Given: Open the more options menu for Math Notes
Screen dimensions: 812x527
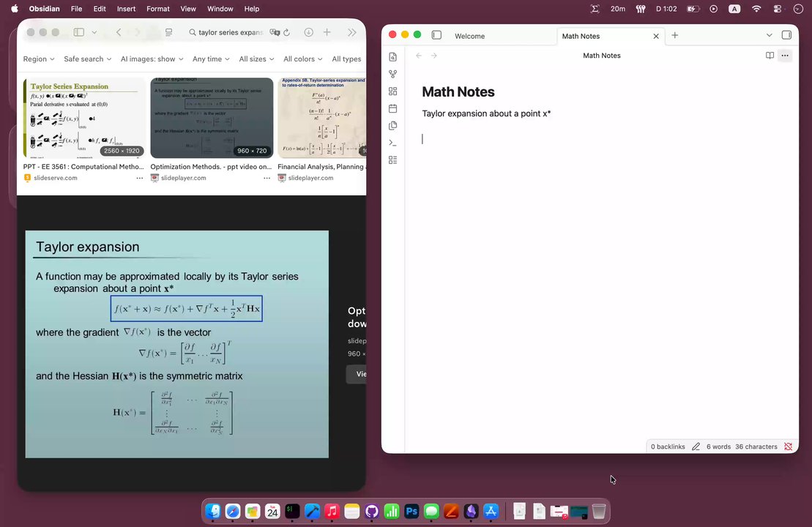Looking at the screenshot, I should (785, 56).
